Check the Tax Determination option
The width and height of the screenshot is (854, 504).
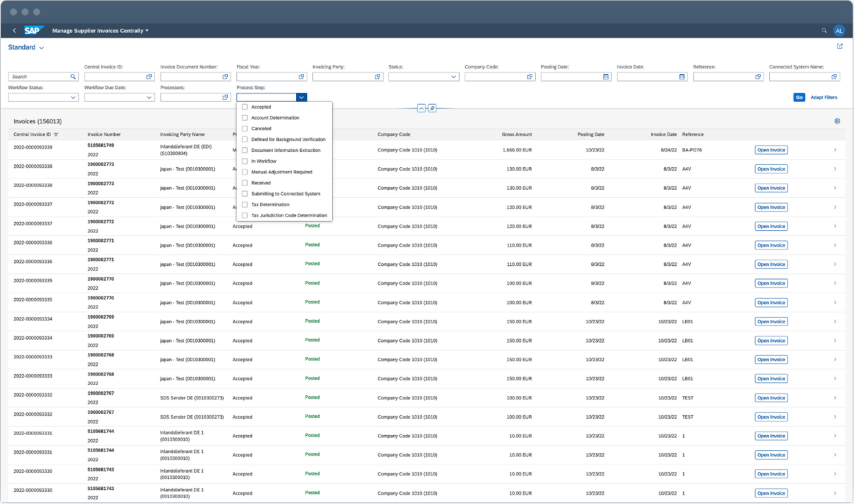coord(245,205)
